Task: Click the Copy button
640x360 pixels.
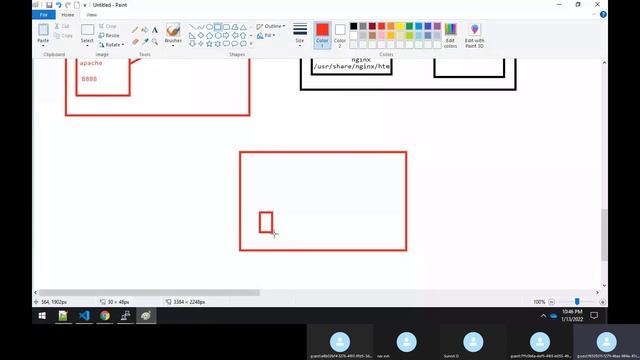Action: click(63, 36)
